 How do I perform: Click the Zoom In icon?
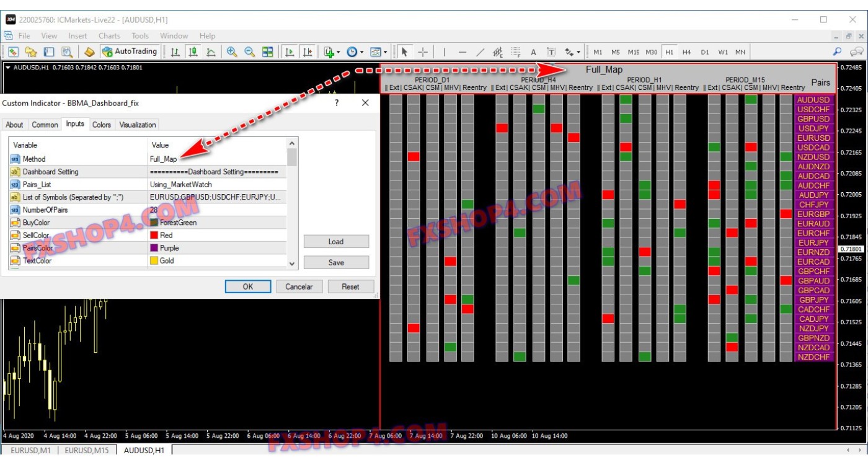point(231,51)
